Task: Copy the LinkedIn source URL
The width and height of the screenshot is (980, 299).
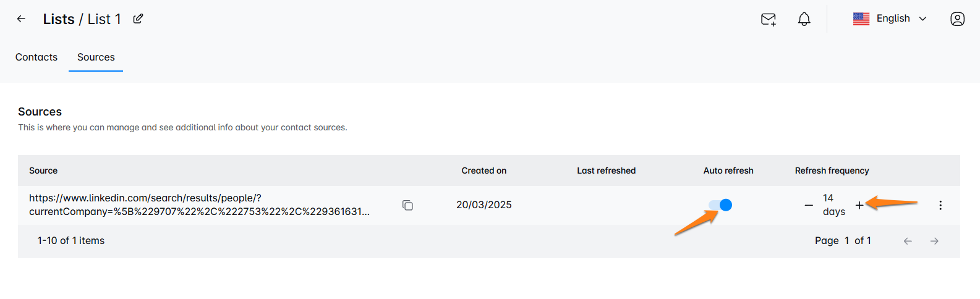Action: [x=407, y=205]
